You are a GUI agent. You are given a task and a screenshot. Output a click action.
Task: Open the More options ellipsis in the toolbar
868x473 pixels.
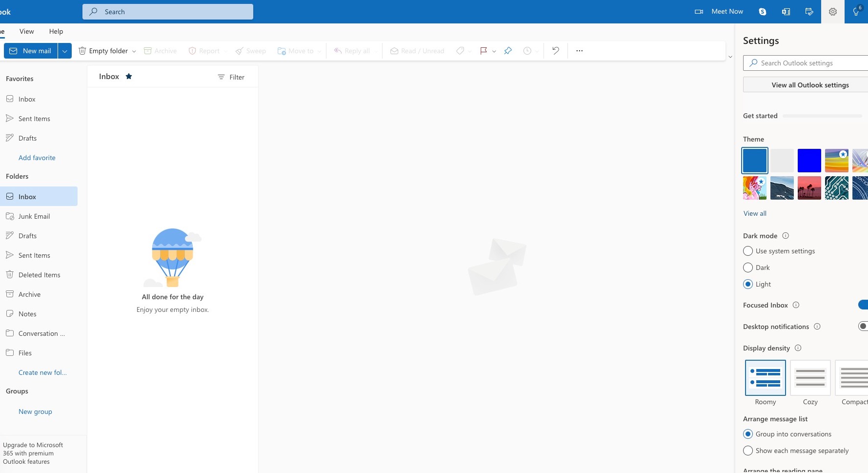[x=579, y=51]
